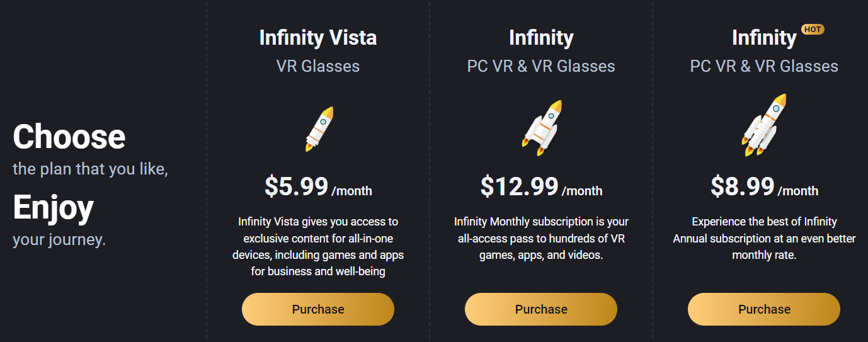Click the Infinity Vista description text

pyautogui.click(x=318, y=246)
